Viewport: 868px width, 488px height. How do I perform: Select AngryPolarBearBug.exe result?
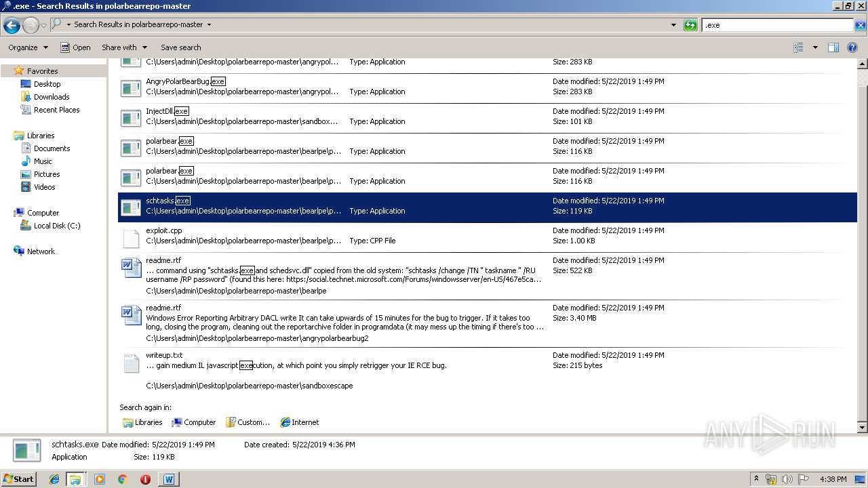[x=487, y=88]
